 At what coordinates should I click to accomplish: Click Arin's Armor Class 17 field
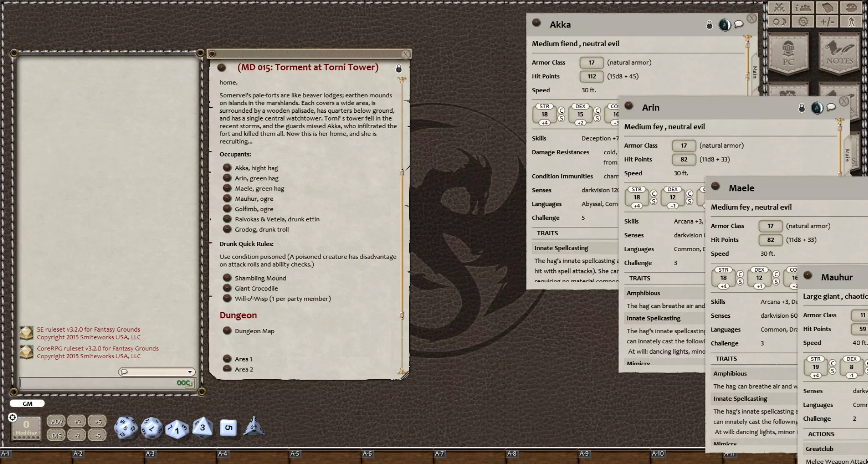(684, 145)
